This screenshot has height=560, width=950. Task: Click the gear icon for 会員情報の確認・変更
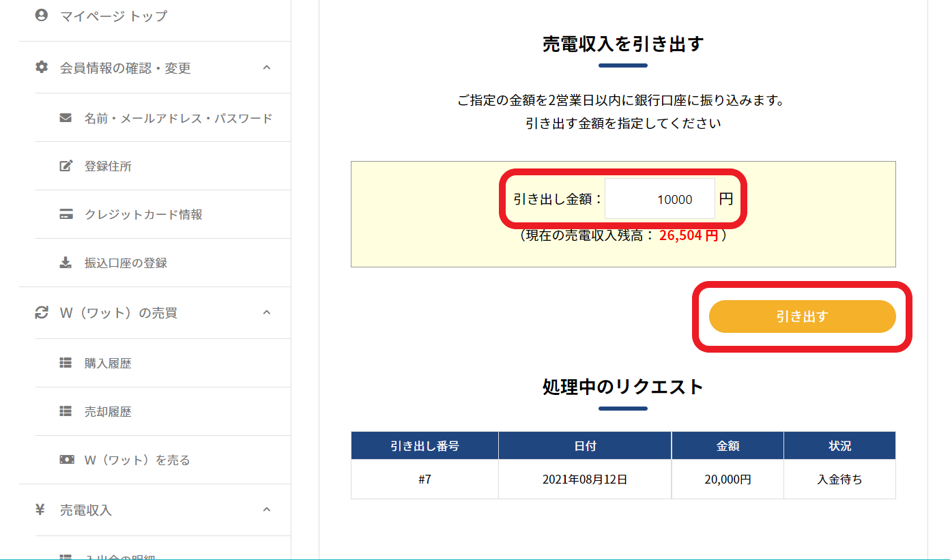click(42, 68)
